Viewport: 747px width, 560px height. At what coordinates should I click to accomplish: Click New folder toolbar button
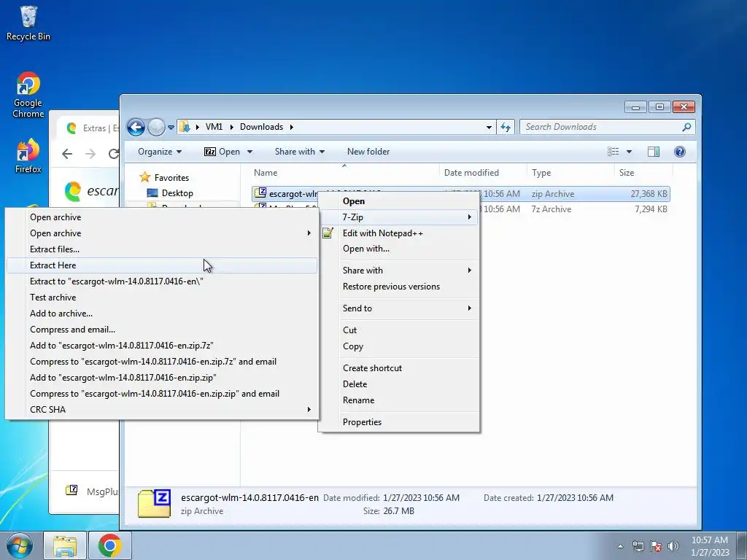tap(368, 152)
